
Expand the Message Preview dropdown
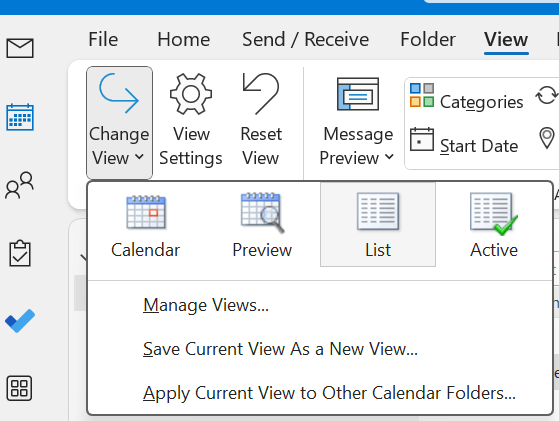coord(357,122)
